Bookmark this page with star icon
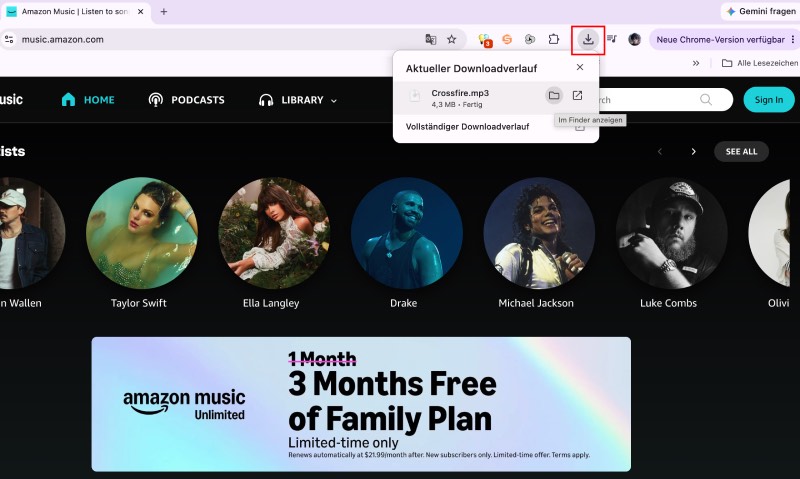This screenshot has width=800, height=479. [x=452, y=39]
